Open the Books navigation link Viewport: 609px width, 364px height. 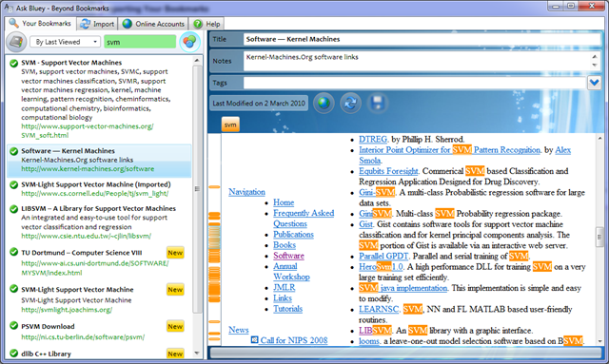point(285,245)
